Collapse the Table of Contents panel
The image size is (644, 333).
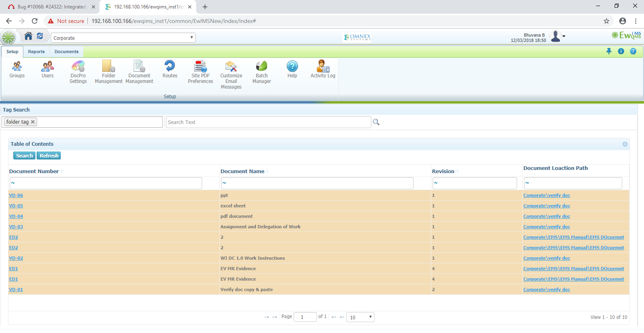point(625,144)
